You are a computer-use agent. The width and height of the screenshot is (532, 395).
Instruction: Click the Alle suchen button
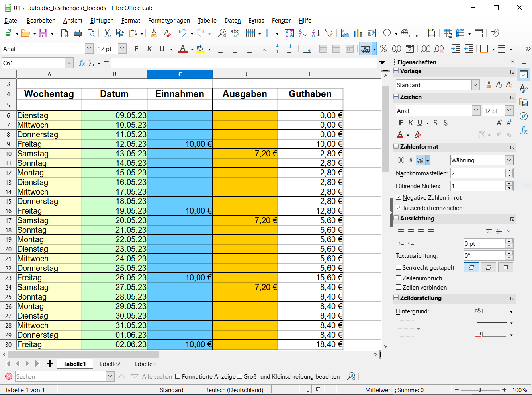157,376
